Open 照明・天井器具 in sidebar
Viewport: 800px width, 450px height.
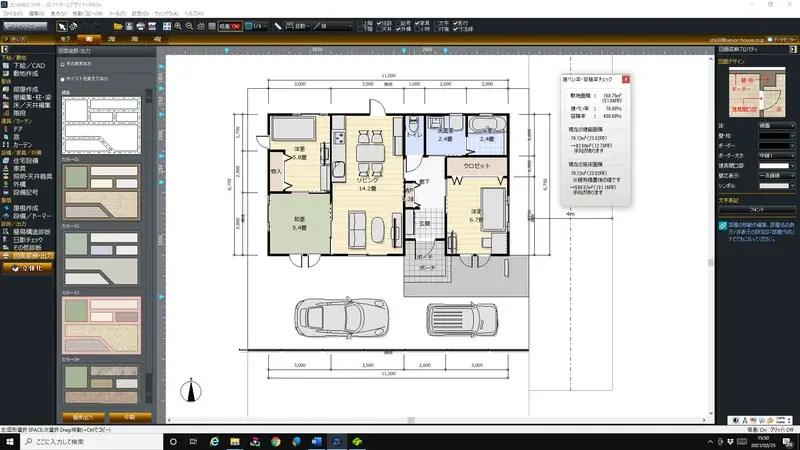click(33, 177)
